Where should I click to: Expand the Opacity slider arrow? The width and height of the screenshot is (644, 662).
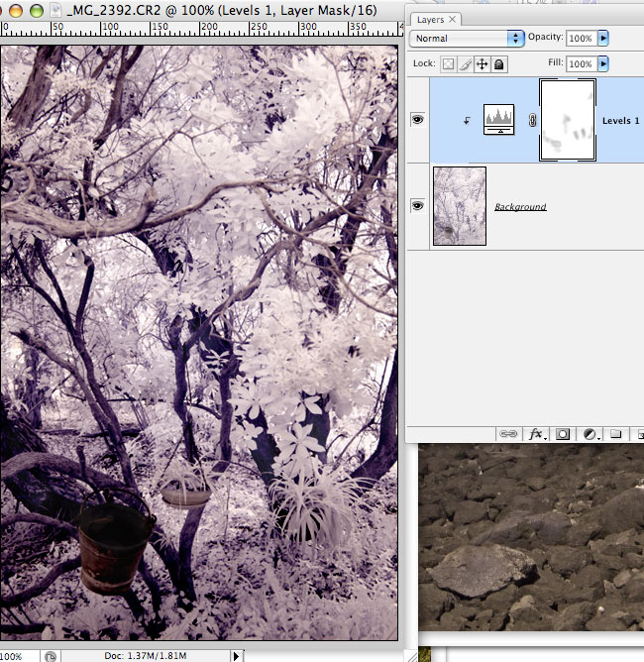coord(603,38)
